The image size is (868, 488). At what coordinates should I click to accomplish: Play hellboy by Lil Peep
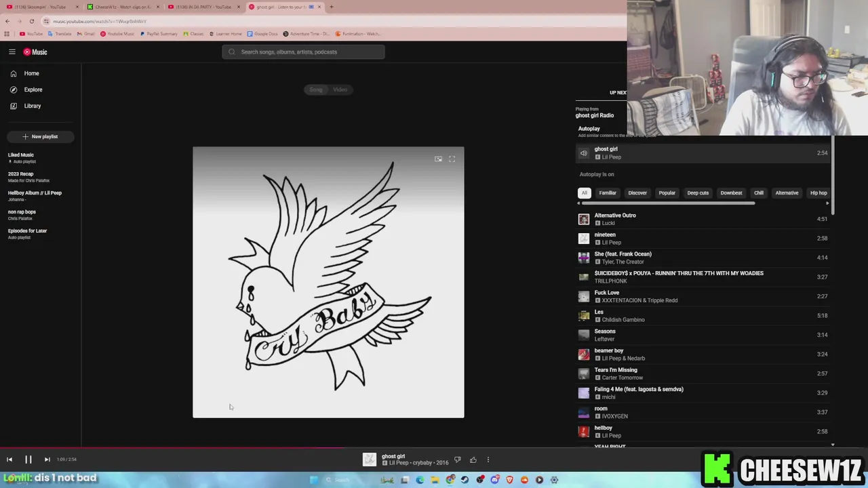click(x=703, y=432)
